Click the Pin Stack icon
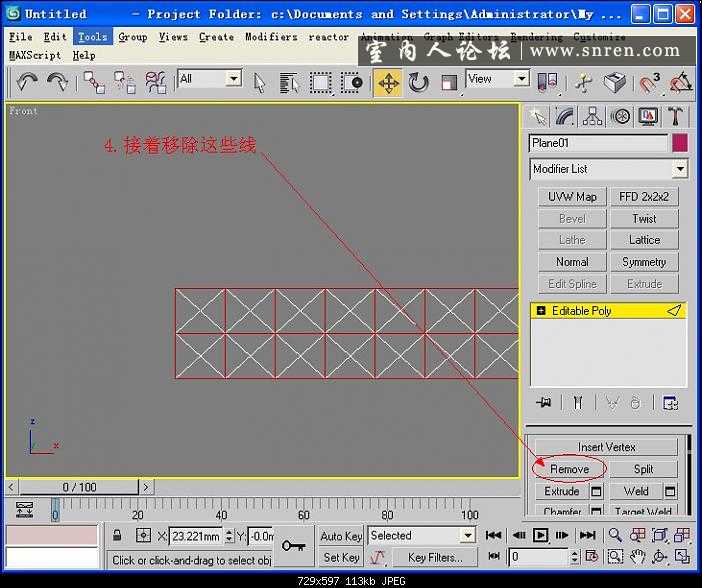The height and width of the screenshot is (588, 702). [x=544, y=402]
